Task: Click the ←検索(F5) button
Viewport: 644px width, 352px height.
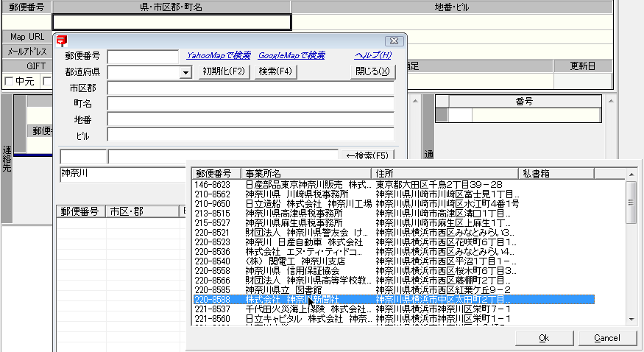Action: [x=367, y=155]
